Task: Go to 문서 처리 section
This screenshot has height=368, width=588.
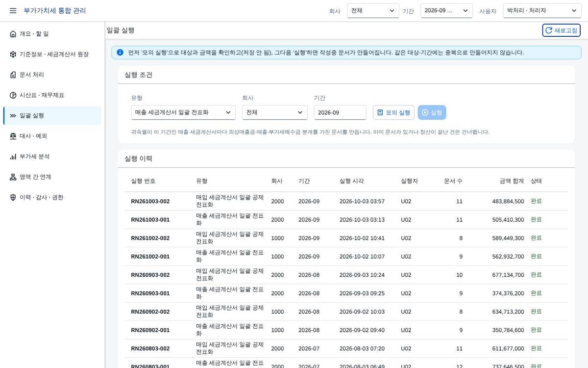Action: [52, 75]
